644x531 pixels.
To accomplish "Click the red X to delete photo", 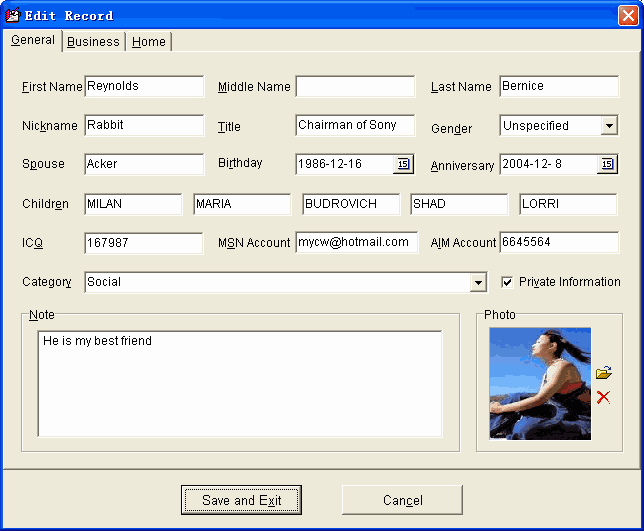I will [603, 397].
